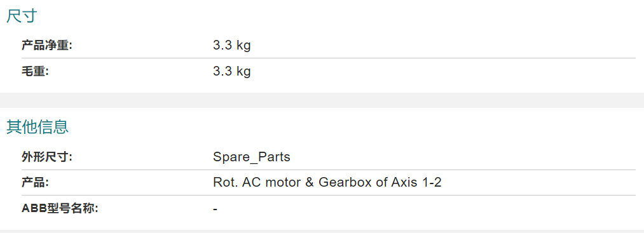Click the gray divider between the sections
Viewport: 644px width, 233px height.
point(322,100)
